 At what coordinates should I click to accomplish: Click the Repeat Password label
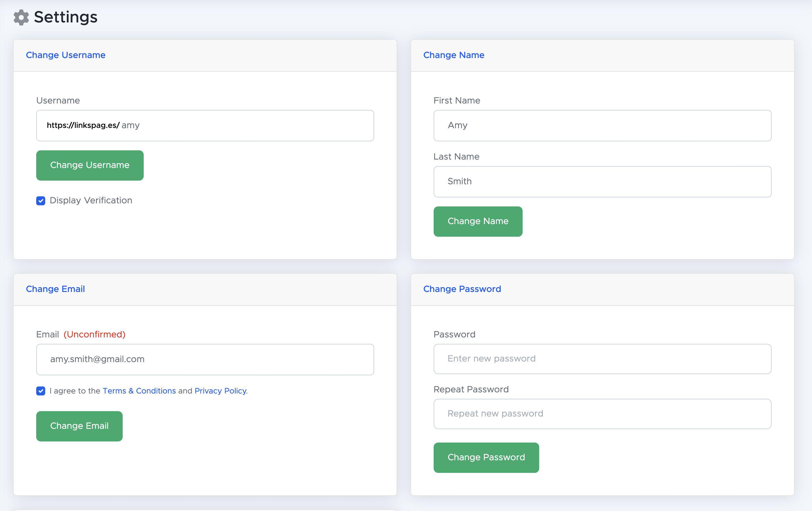point(471,389)
